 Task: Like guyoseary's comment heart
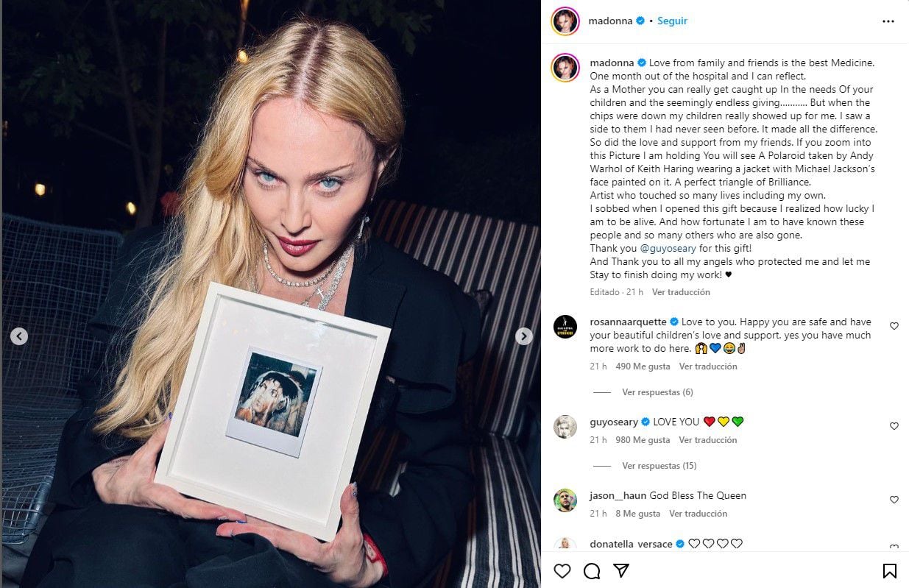click(x=894, y=426)
